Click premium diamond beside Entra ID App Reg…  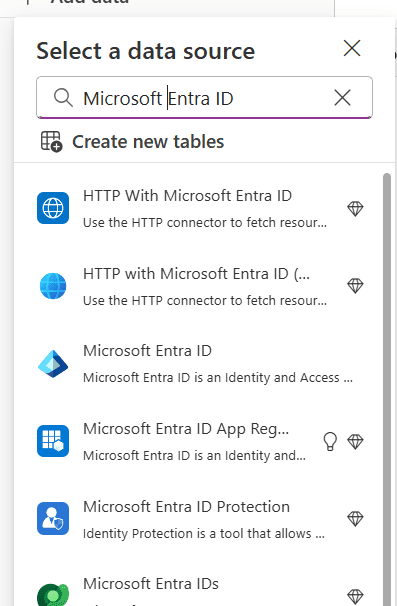(x=355, y=441)
